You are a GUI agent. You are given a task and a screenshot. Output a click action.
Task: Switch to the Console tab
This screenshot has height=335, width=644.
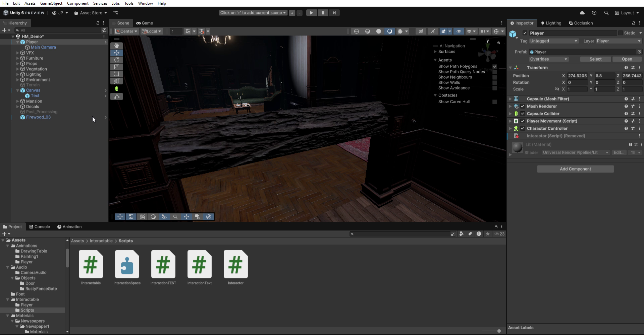(x=39, y=226)
